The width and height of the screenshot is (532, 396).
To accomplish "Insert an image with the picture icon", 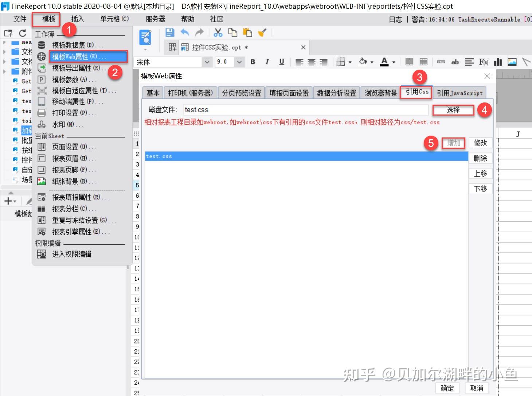I will (512, 62).
